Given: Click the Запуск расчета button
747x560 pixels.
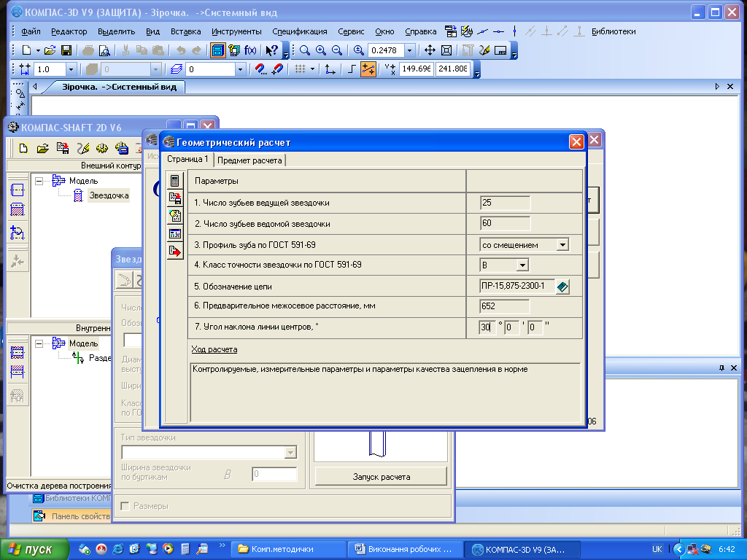Looking at the screenshot, I should (381, 477).
